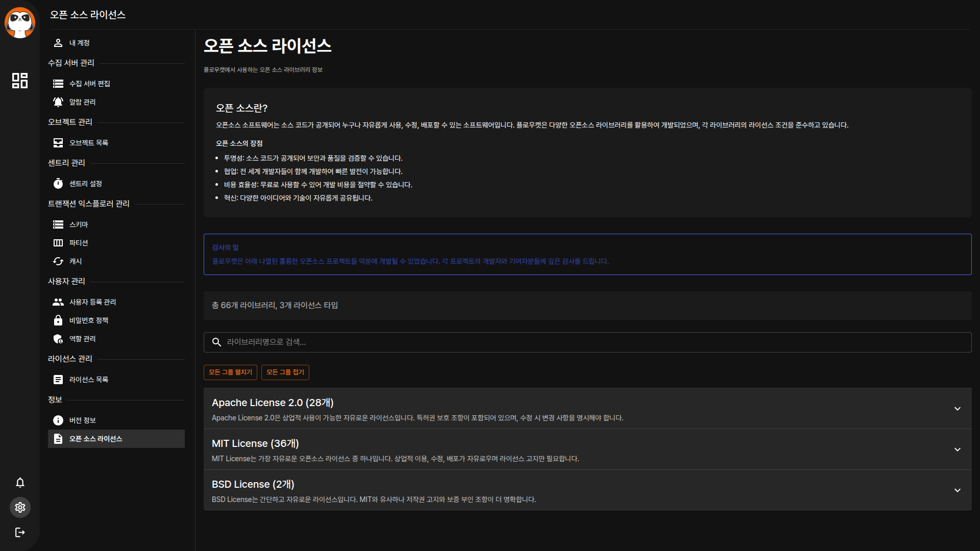
Task: Open 내 계정 menu item
Action: [80, 43]
